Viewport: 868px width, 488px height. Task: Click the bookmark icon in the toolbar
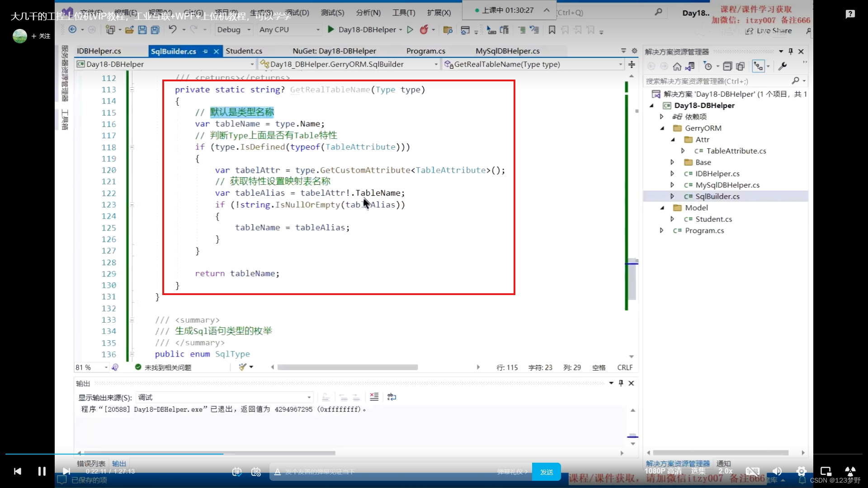(x=552, y=30)
